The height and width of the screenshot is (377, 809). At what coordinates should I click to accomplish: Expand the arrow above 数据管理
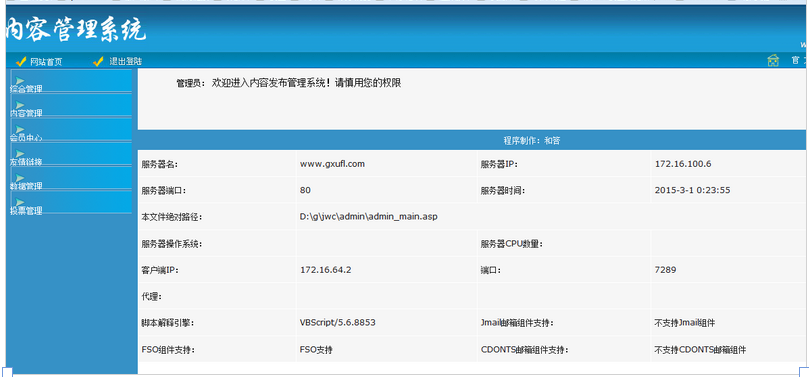tap(20, 178)
